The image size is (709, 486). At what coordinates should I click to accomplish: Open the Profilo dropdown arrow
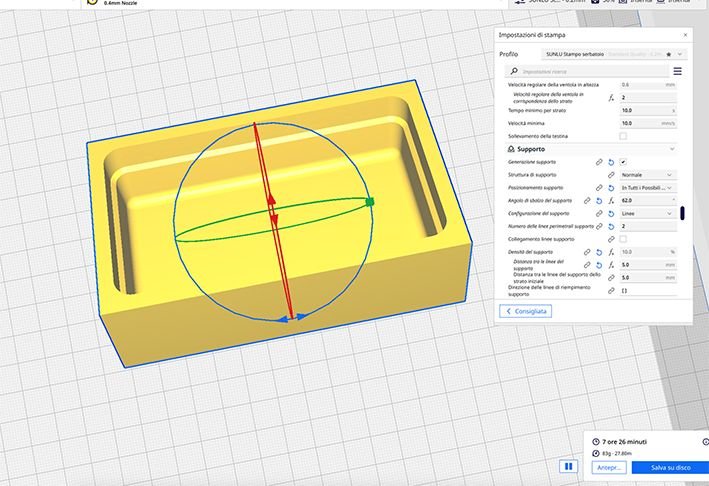(x=680, y=54)
